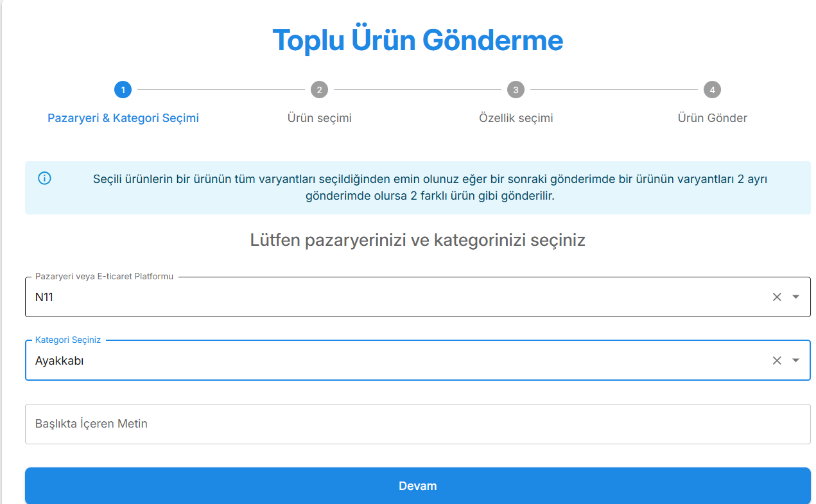This screenshot has height=504, width=816.
Task: Click the Pazaryeri & Kategori Seçimi label
Action: tap(123, 117)
